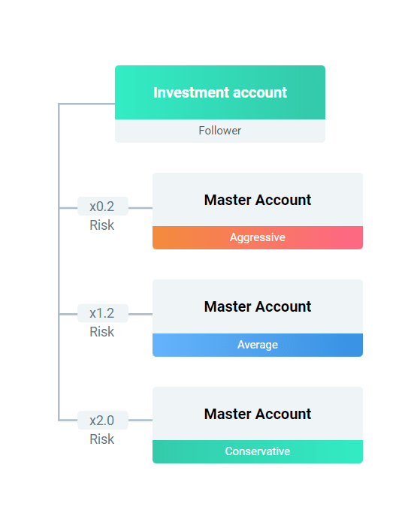Image resolution: width=420 pixels, height=528 pixels.
Task: Open the Master Account above Average
Action: coord(258,306)
